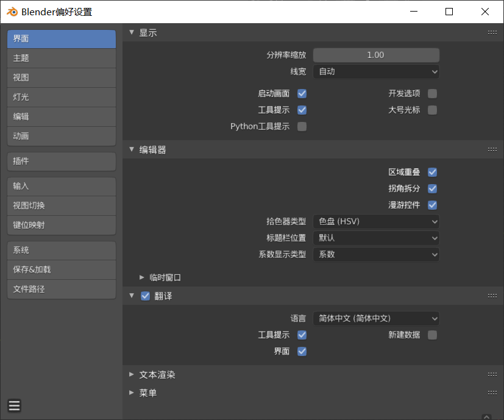Viewport: 504px width, 420px height.
Task: Grab the 编辑器 panel drag handle
Action: 492,149
